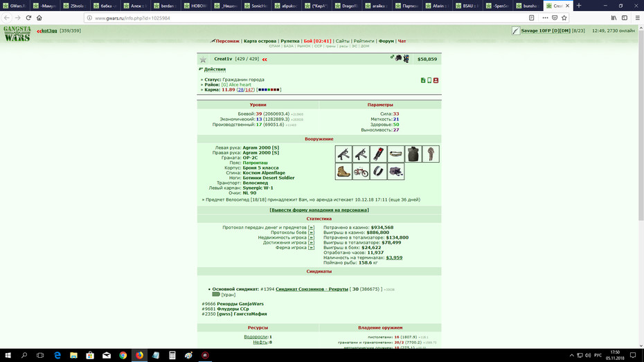Click the NL 90 goggles item image
The height and width of the screenshot is (362, 644).
pyautogui.click(x=395, y=172)
